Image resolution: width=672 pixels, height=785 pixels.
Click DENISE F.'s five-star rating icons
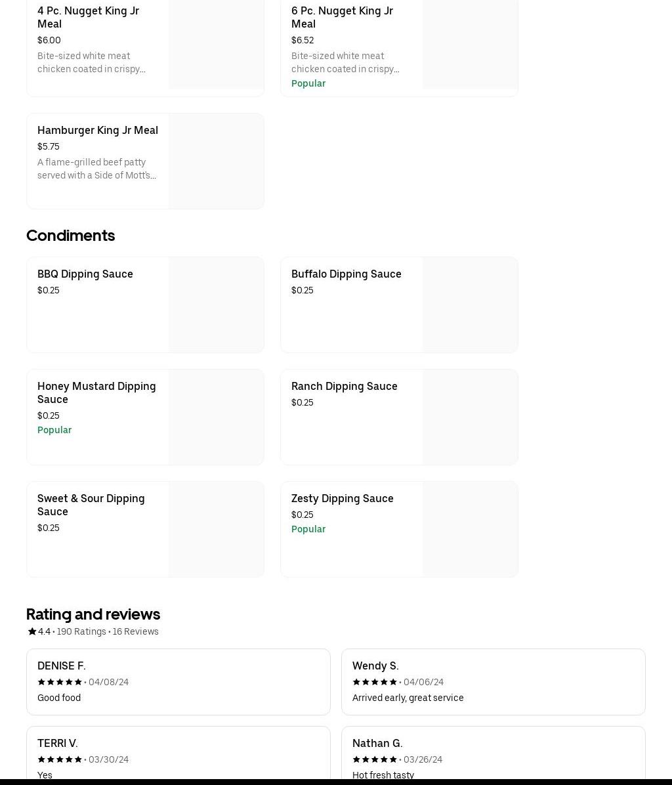click(x=60, y=682)
